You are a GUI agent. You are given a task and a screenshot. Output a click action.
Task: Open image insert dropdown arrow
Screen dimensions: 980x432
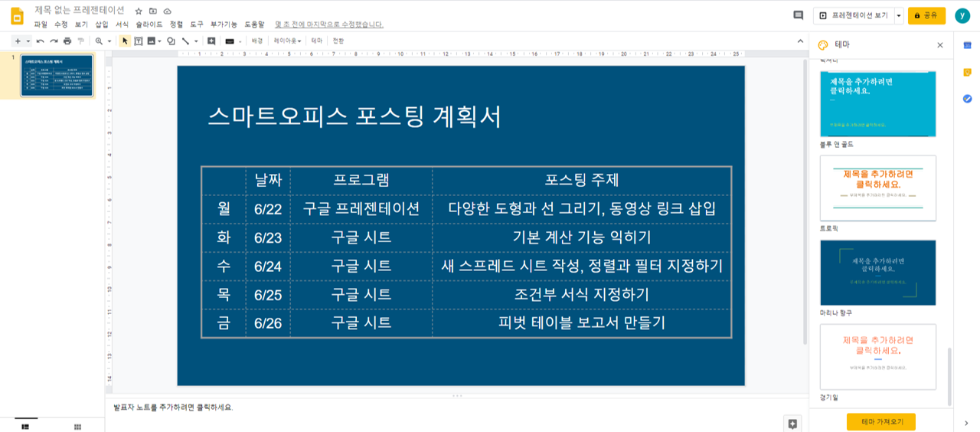point(159,41)
